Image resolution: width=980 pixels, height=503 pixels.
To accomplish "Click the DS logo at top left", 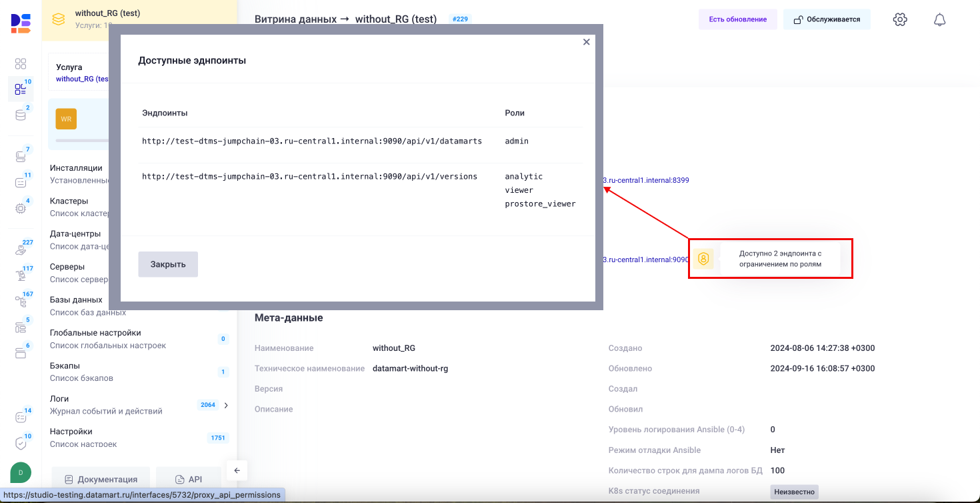I will click(x=21, y=23).
